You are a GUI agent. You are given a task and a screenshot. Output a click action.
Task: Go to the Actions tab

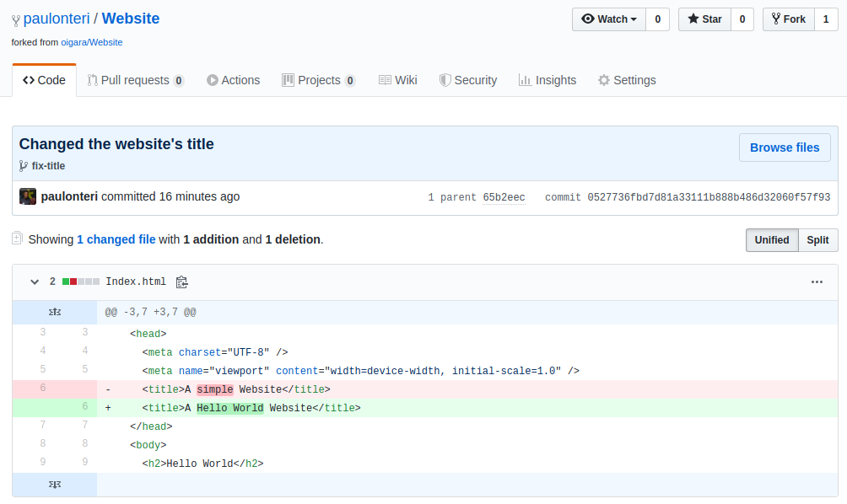click(234, 80)
